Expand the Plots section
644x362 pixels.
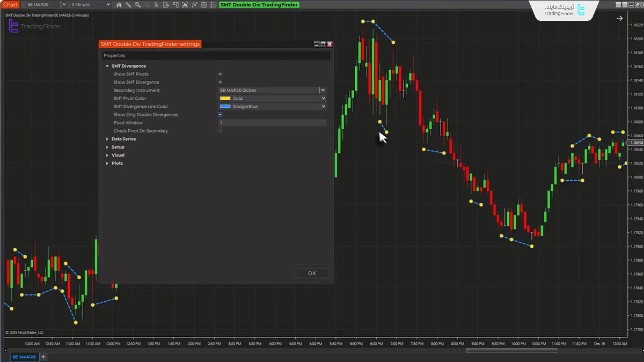click(x=117, y=163)
